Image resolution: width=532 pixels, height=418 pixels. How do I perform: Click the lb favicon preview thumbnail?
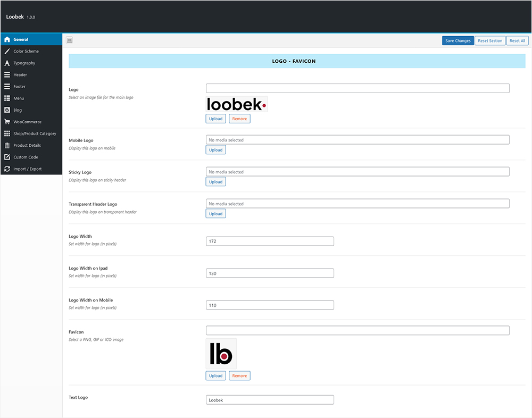[x=221, y=354]
